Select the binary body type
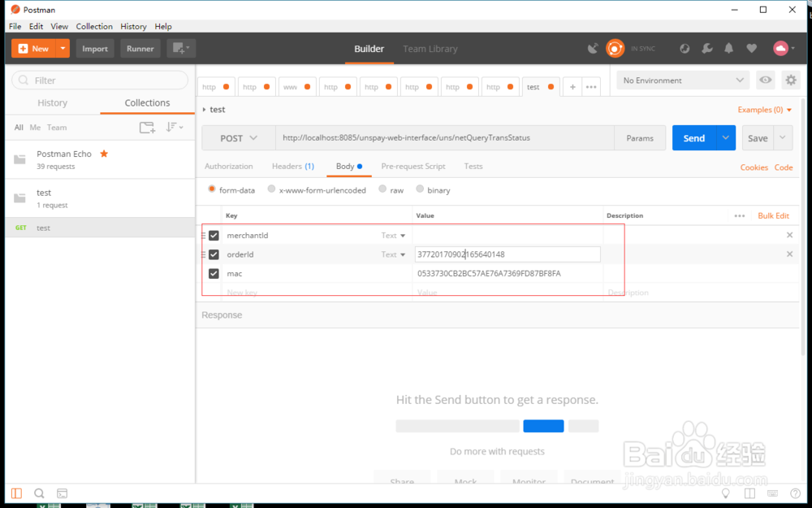 point(420,189)
